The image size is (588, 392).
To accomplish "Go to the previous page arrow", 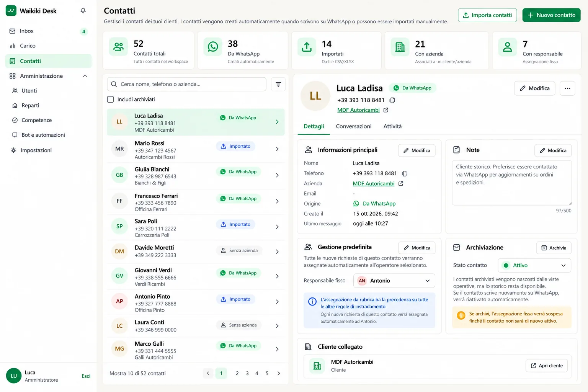I will click(x=208, y=373).
